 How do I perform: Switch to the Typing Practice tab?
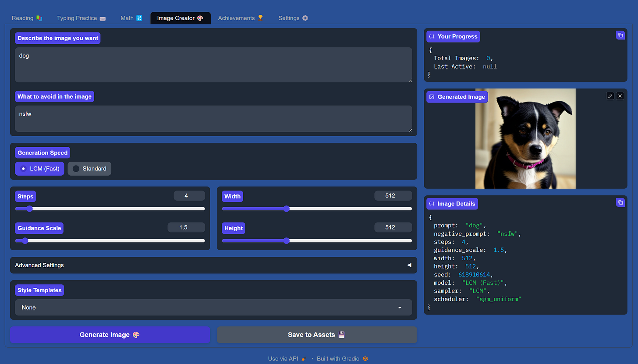coord(81,18)
